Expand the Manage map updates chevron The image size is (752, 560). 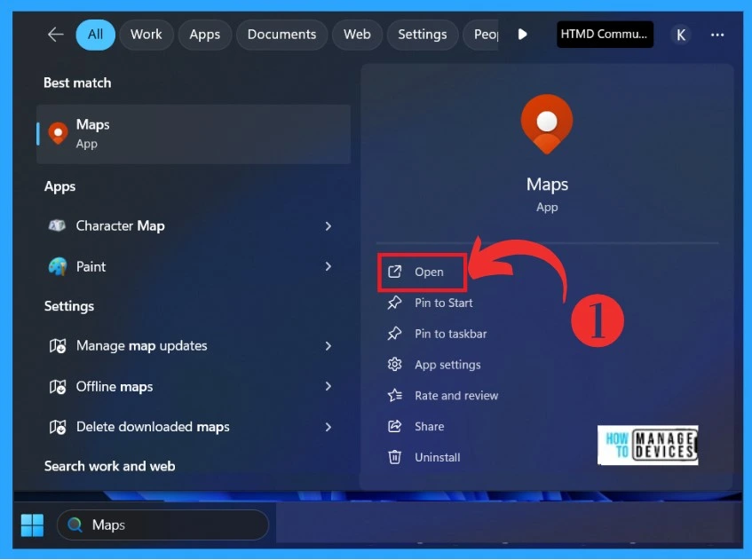pos(329,346)
